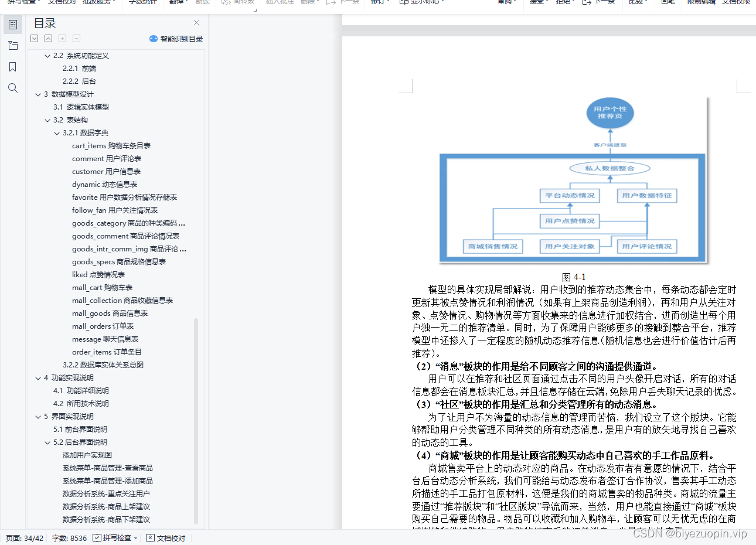
Task: Go to 2.2.2 后台 heading
Action: coord(79,81)
